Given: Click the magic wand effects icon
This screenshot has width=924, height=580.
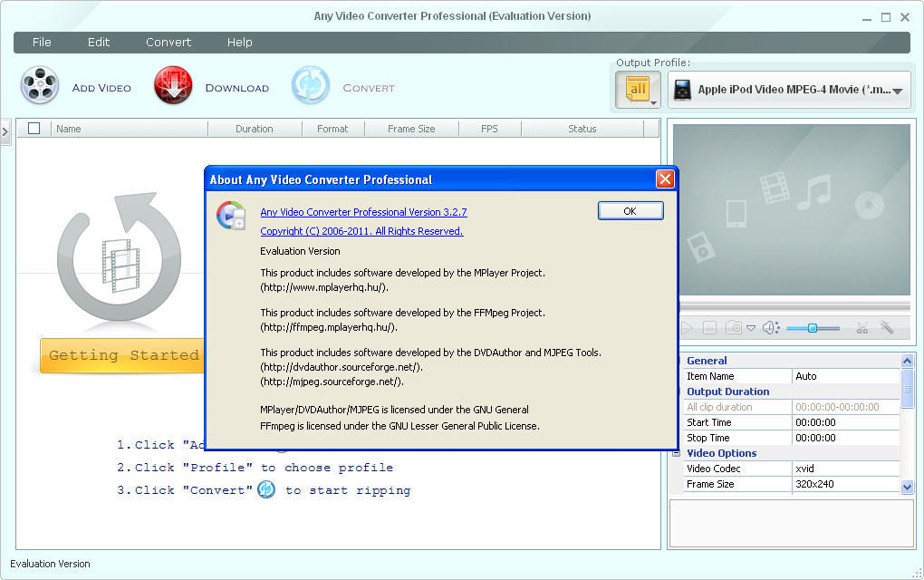Looking at the screenshot, I should (x=887, y=327).
